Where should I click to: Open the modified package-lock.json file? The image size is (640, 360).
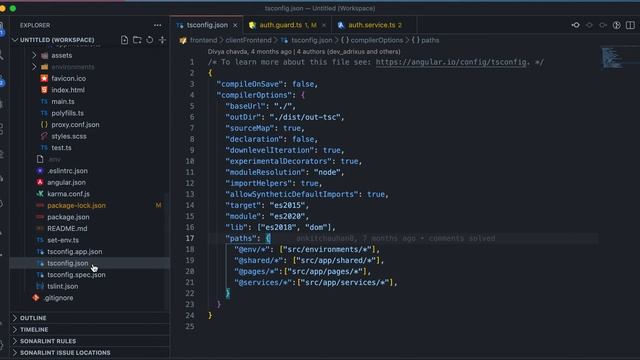[x=76, y=205]
